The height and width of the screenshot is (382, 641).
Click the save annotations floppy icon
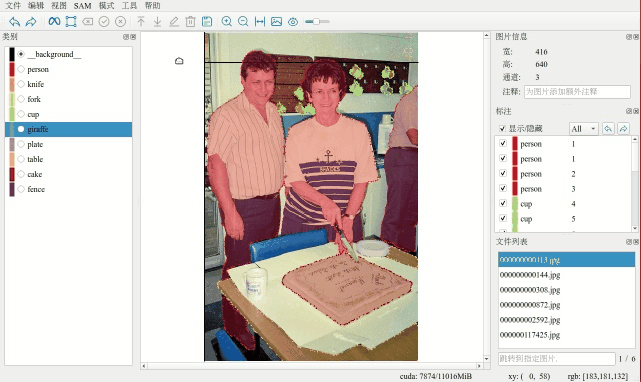click(x=207, y=21)
